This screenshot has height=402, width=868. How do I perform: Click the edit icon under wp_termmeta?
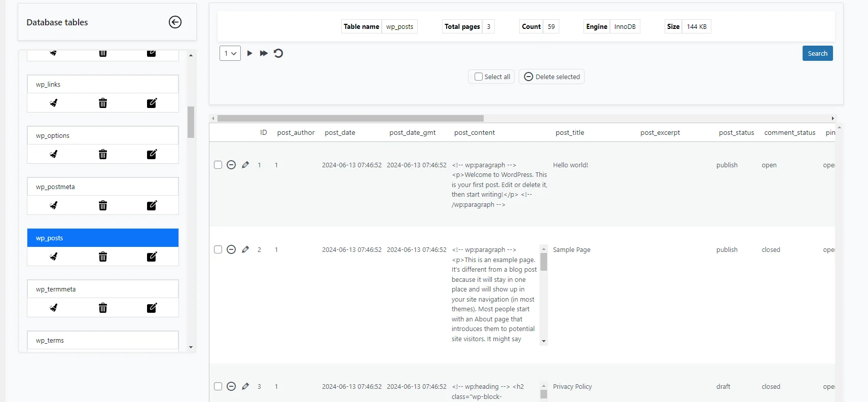click(x=152, y=308)
